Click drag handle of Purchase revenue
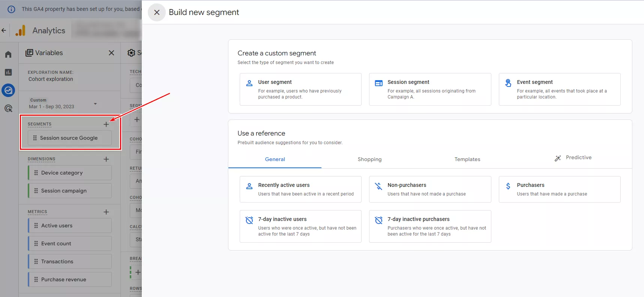The height and width of the screenshot is (297, 644). 36,279
